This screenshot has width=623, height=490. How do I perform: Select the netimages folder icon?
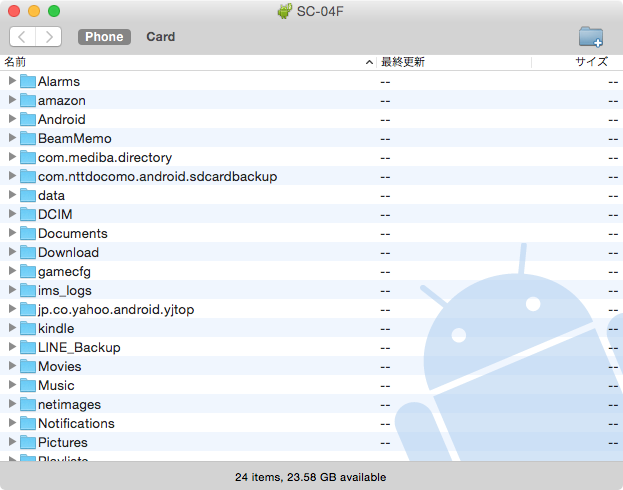pyautogui.click(x=28, y=404)
